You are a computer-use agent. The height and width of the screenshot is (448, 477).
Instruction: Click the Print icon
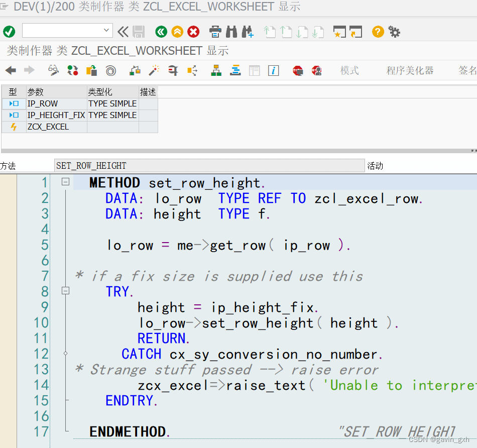[215, 31]
